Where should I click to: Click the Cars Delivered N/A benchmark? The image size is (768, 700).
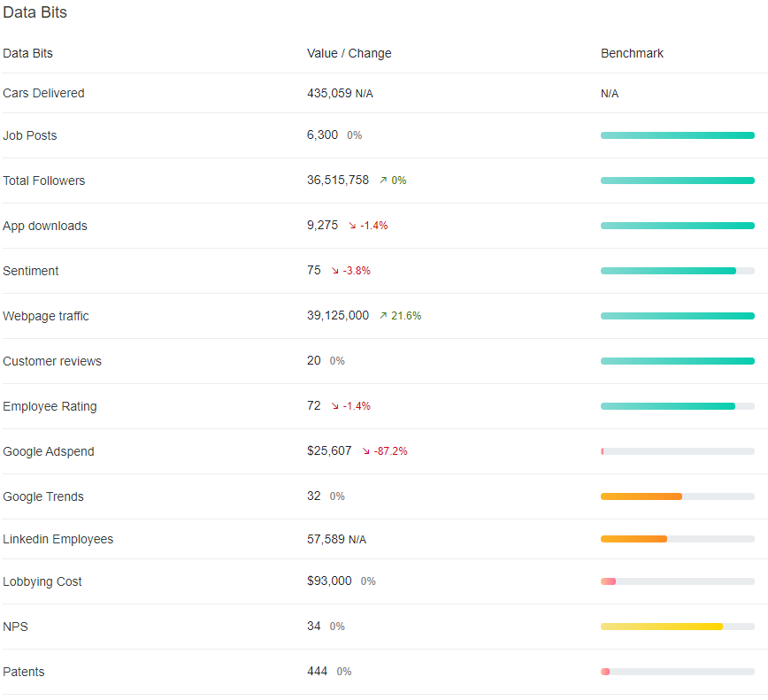[610, 94]
